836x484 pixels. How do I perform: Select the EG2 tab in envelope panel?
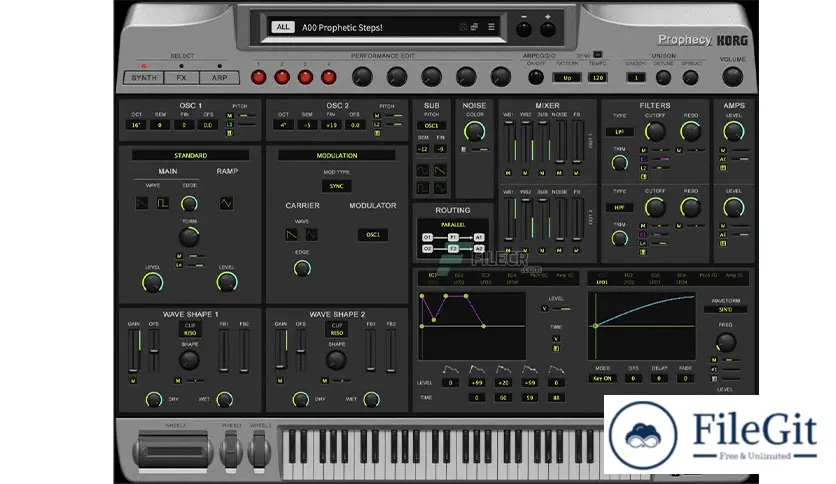pyautogui.click(x=459, y=275)
